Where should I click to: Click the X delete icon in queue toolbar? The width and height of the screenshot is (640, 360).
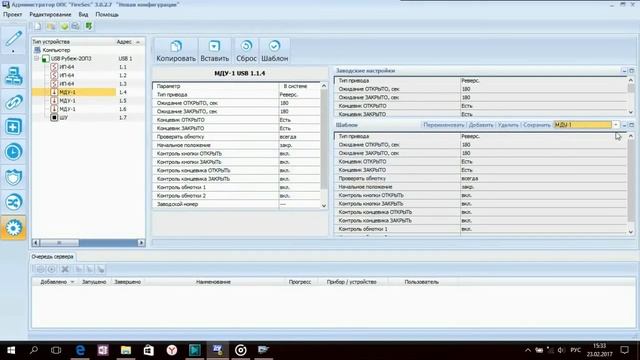click(x=64, y=269)
